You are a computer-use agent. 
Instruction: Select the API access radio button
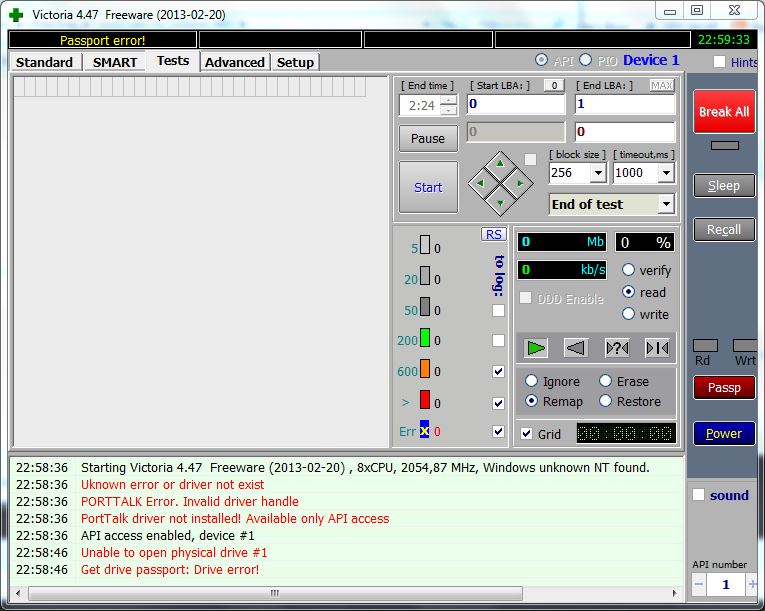coord(541,60)
